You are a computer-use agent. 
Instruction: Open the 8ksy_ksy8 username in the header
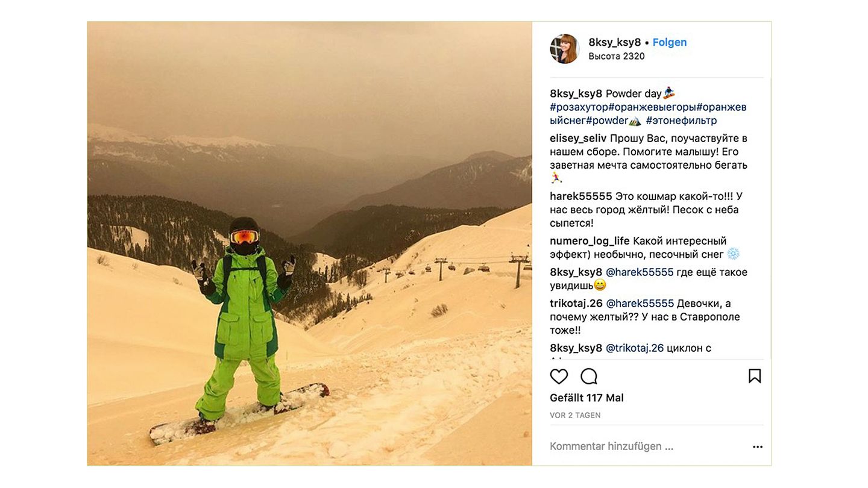614,42
